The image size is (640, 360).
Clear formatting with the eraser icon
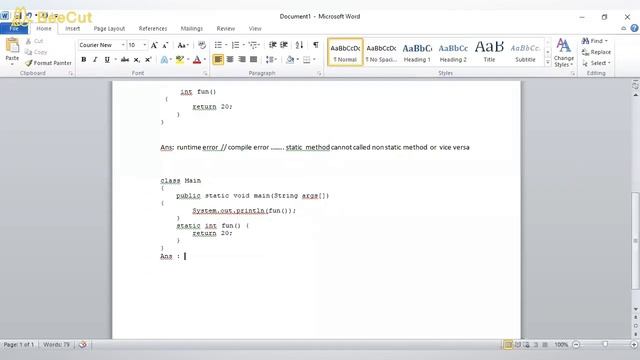202,45
